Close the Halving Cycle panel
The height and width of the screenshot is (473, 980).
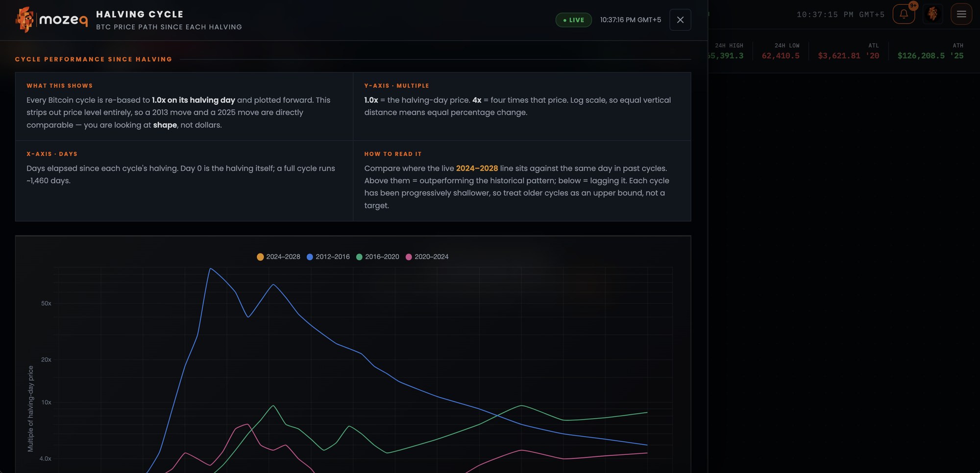(x=680, y=20)
